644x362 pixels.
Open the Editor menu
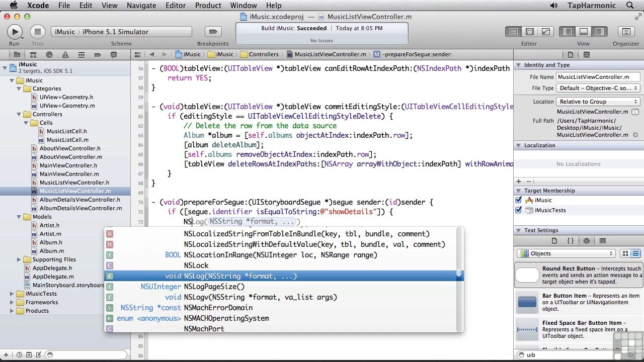pyautogui.click(x=176, y=6)
